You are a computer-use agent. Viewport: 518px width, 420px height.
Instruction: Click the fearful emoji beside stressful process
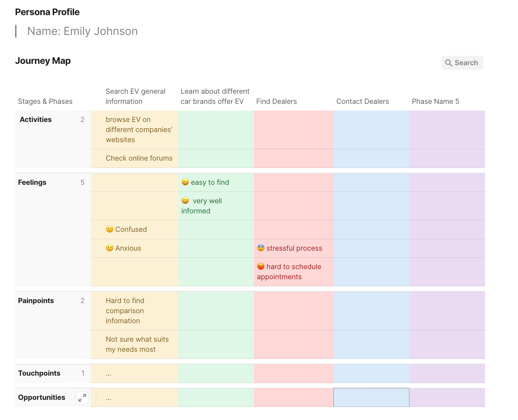click(261, 248)
